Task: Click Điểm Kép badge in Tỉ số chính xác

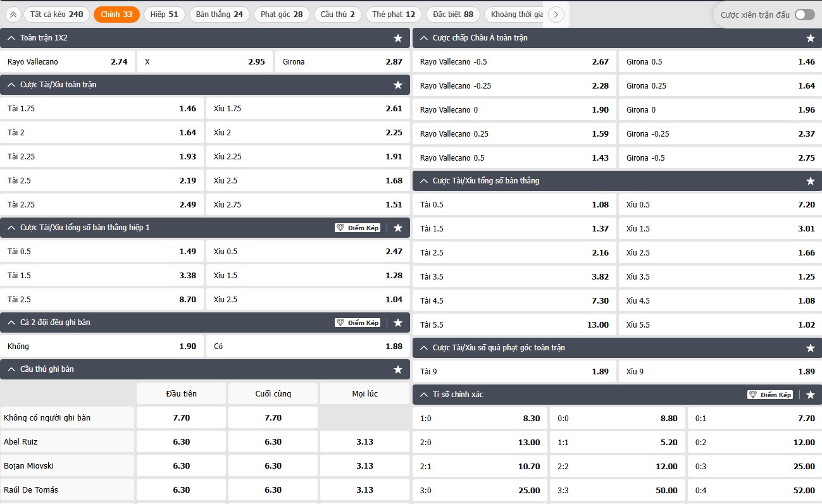Action: click(x=770, y=395)
